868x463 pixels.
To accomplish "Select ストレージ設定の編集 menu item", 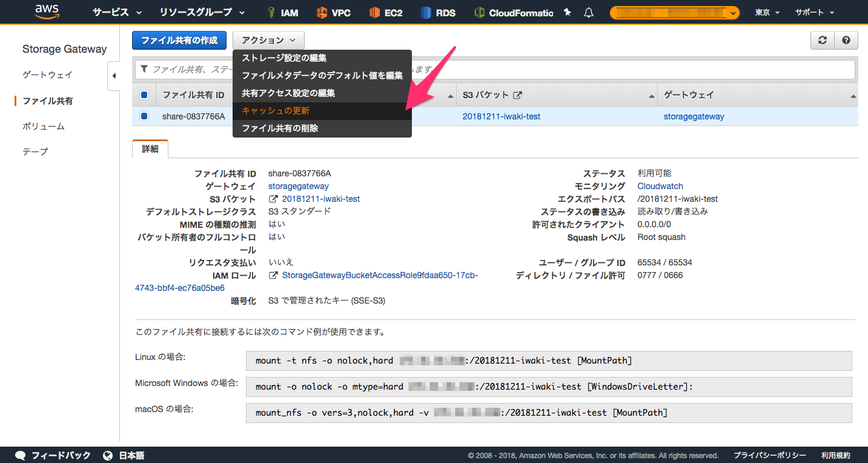I will click(322, 58).
